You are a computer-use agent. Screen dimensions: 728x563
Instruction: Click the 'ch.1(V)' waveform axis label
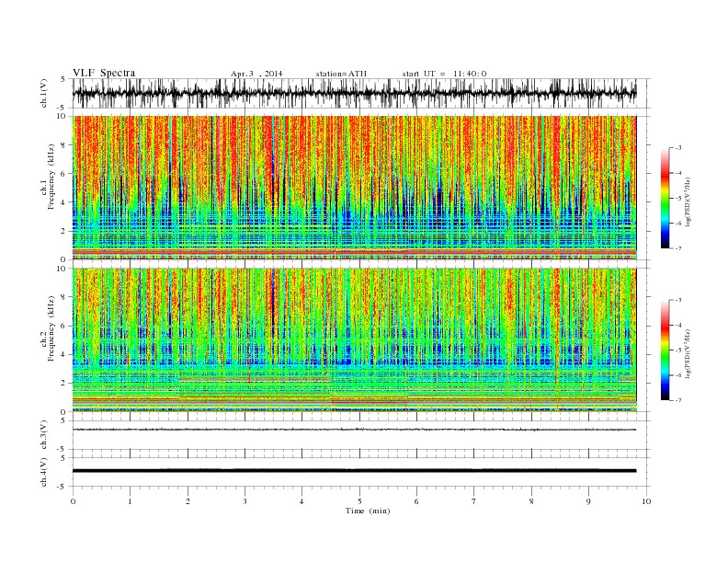pyautogui.click(x=44, y=93)
